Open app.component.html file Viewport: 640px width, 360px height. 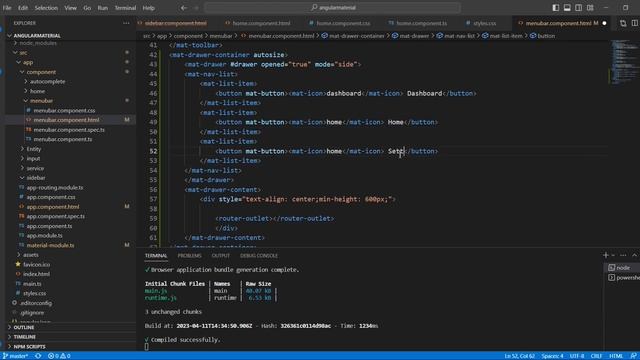click(53, 207)
